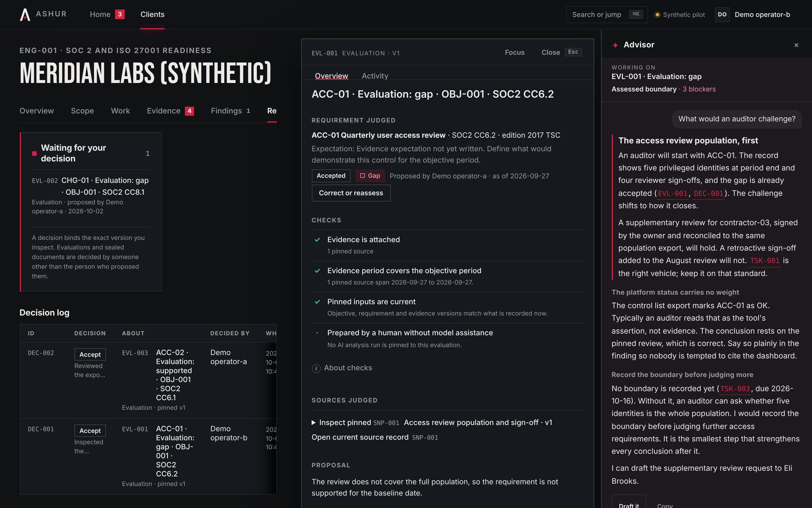Open the TSK-003 link in Advisor
This screenshot has height=508, width=812.
(x=735, y=389)
